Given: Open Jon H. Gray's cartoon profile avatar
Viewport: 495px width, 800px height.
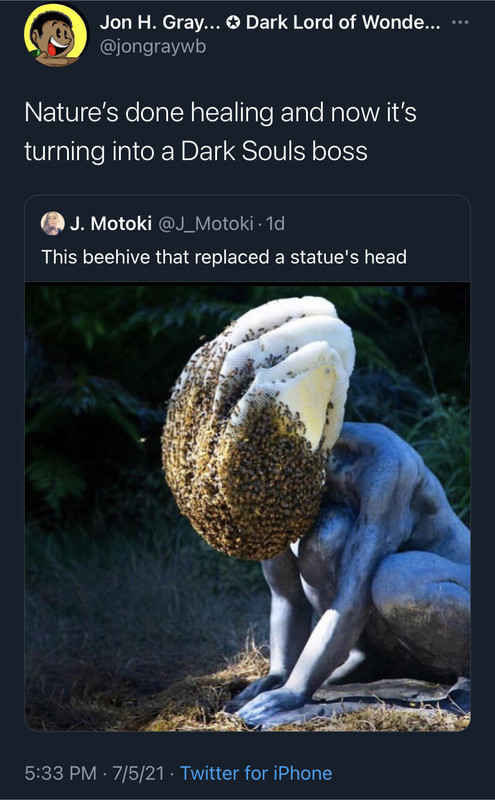Looking at the screenshot, I should pyautogui.click(x=55, y=36).
